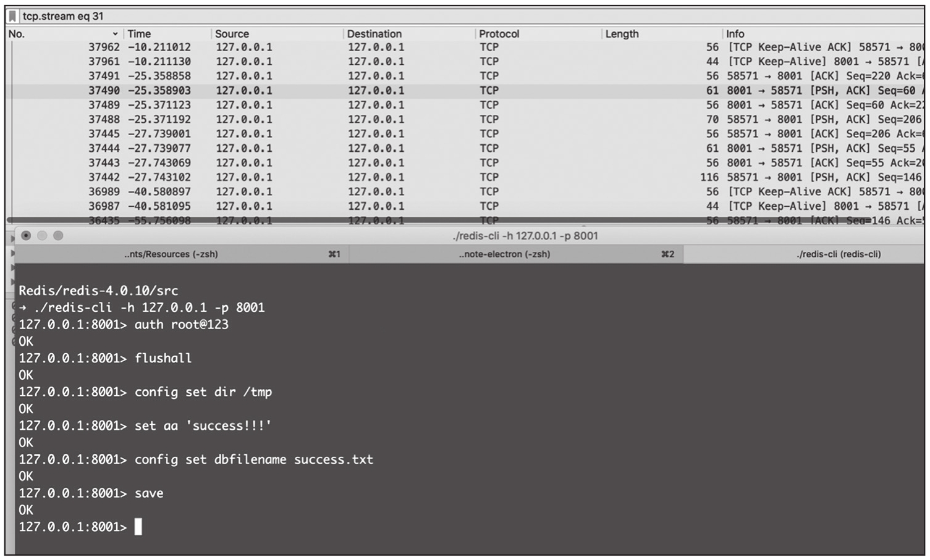Select Keep-Alive packet number 36987
930x560 pixels.
pos(371,206)
